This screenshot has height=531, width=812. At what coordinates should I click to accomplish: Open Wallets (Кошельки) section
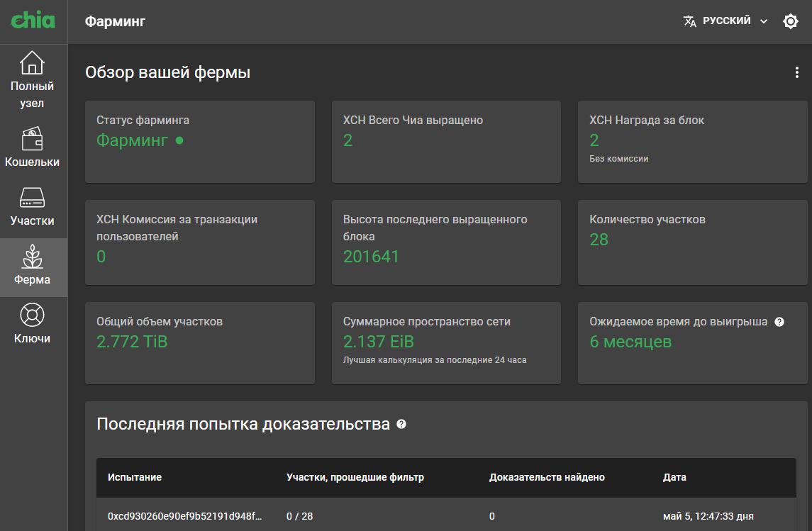click(x=32, y=147)
